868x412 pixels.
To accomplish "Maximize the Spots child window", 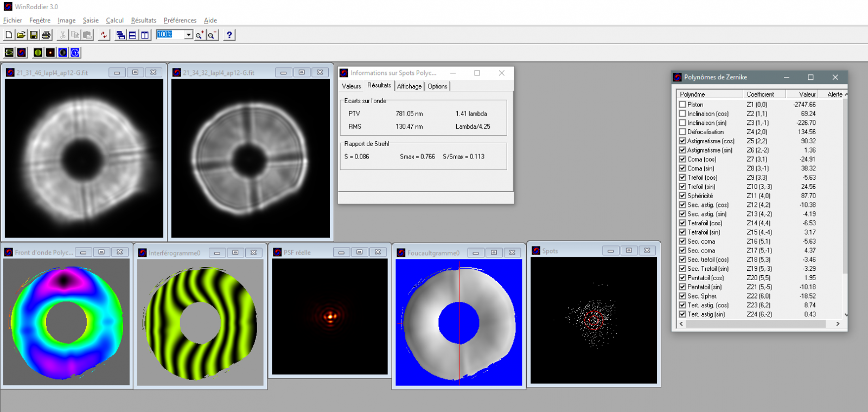I will (x=629, y=251).
